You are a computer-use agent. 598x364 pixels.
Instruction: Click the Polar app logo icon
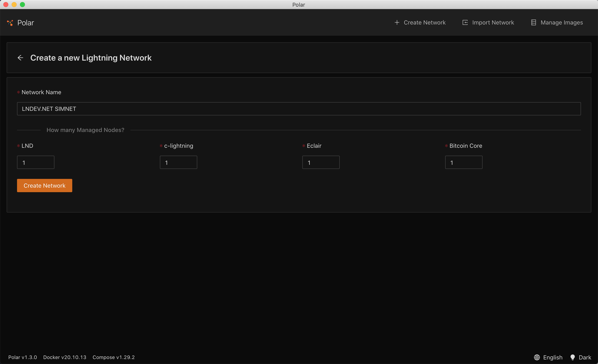point(10,22)
